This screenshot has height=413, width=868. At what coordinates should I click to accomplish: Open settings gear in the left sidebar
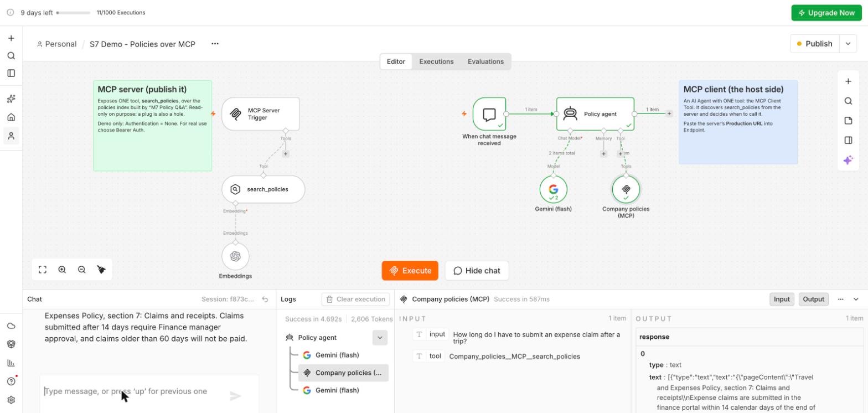pos(11,400)
